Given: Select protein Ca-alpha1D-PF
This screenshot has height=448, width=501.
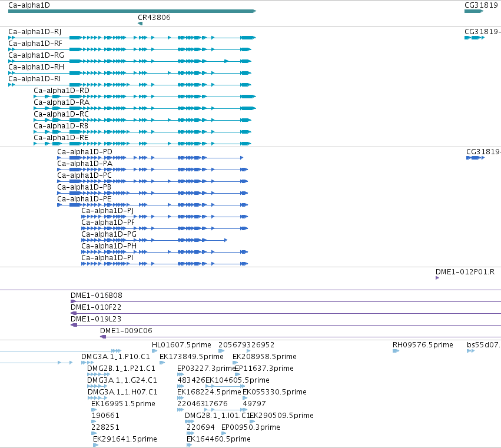Looking at the screenshot, I should pos(165,228).
